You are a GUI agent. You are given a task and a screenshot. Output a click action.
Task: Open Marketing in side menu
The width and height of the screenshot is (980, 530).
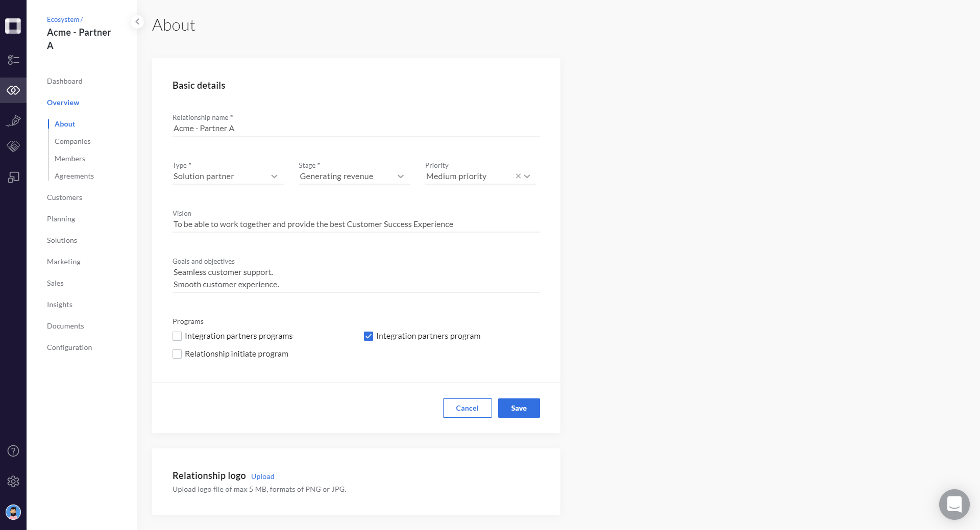[x=64, y=262]
